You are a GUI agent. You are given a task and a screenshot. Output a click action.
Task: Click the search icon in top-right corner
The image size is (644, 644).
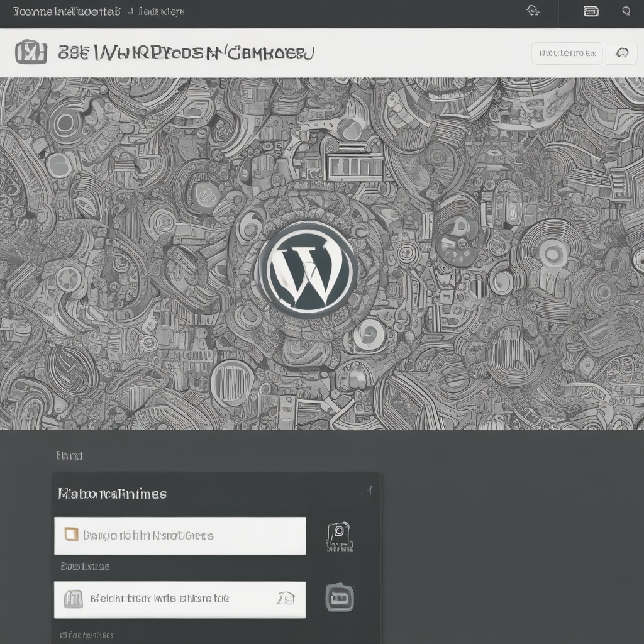pos(626,11)
